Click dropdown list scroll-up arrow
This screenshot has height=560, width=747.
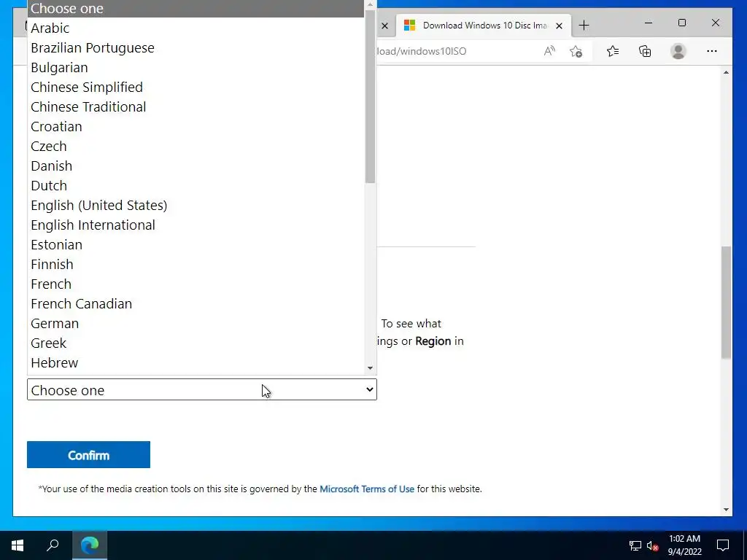tap(370, 5)
